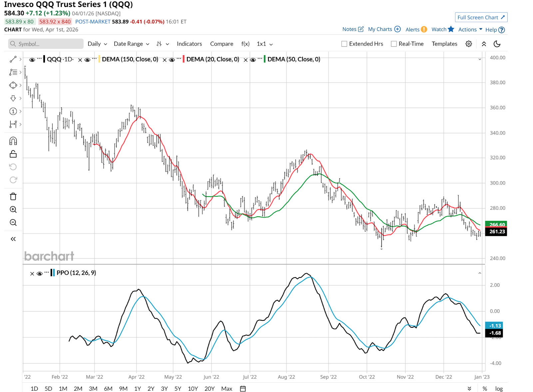Toggle the log scale button
This screenshot has width=533, height=392.
pyautogui.click(x=499, y=389)
